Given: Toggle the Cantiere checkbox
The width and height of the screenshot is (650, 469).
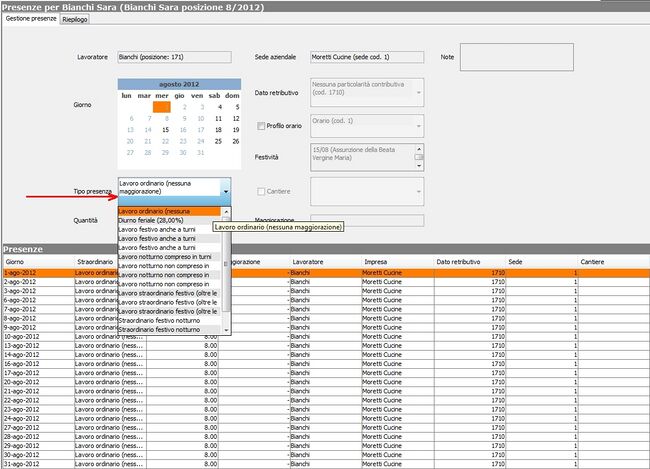Looking at the screenshot, I should pyautogui.click(x=262, y=191).
